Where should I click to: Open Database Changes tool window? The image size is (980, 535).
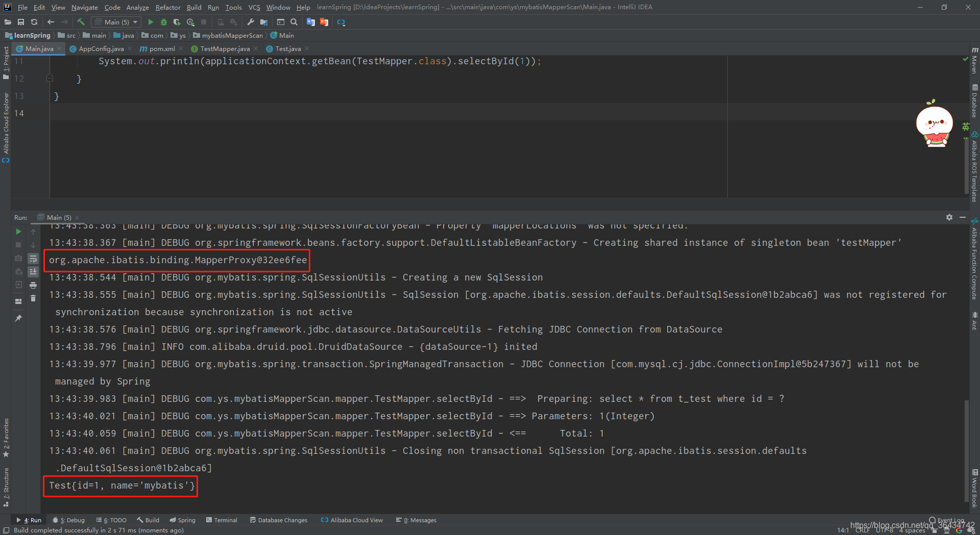(279, 520)
